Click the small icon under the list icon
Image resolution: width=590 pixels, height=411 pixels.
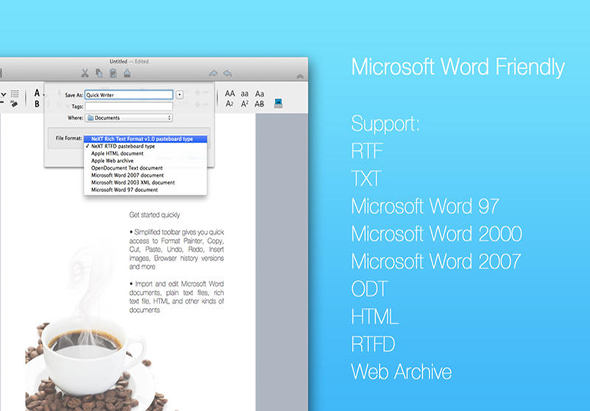click(14, 104)
